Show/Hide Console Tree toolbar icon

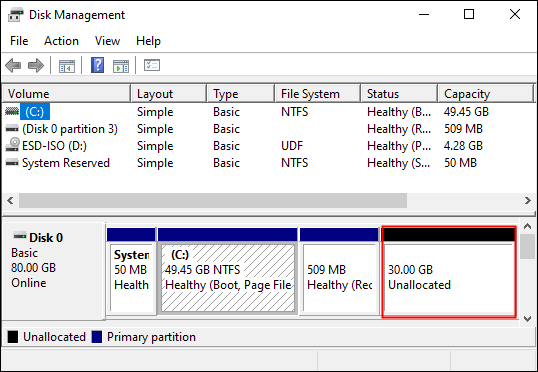[67, 66]
